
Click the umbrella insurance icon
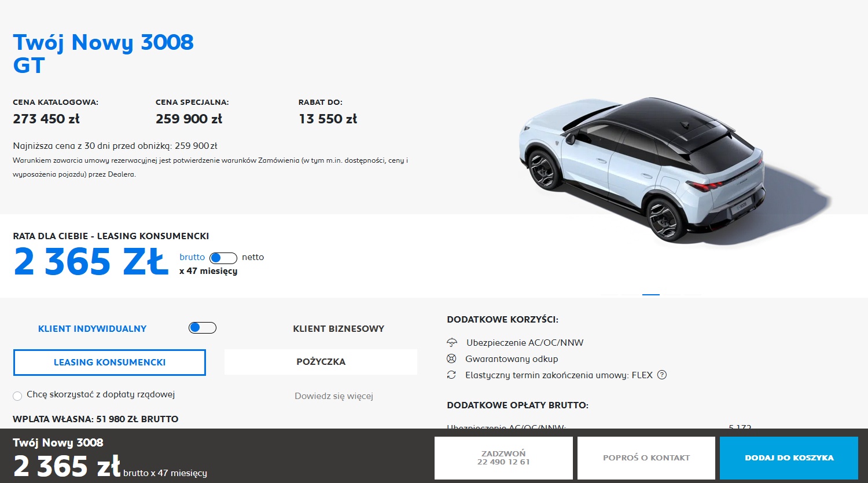click(x=452, y=342)
